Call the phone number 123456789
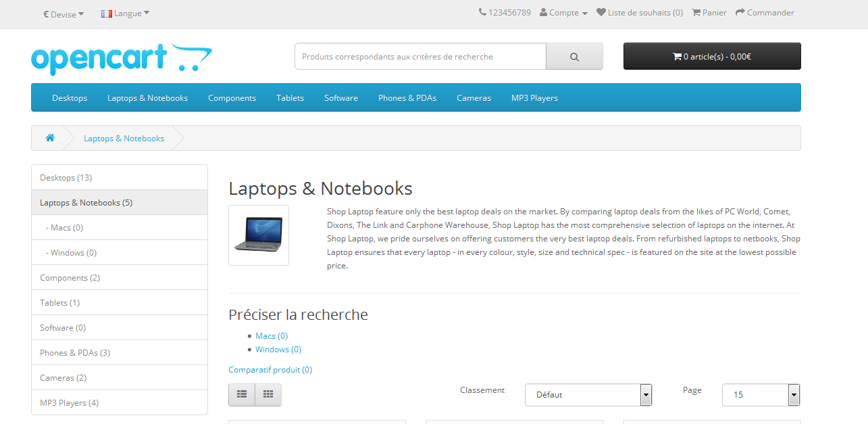 pos(505,13)
